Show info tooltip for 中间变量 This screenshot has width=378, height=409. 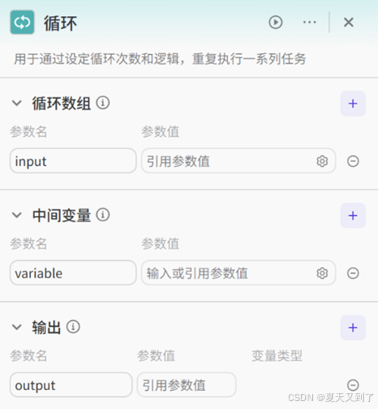point(103,215)
